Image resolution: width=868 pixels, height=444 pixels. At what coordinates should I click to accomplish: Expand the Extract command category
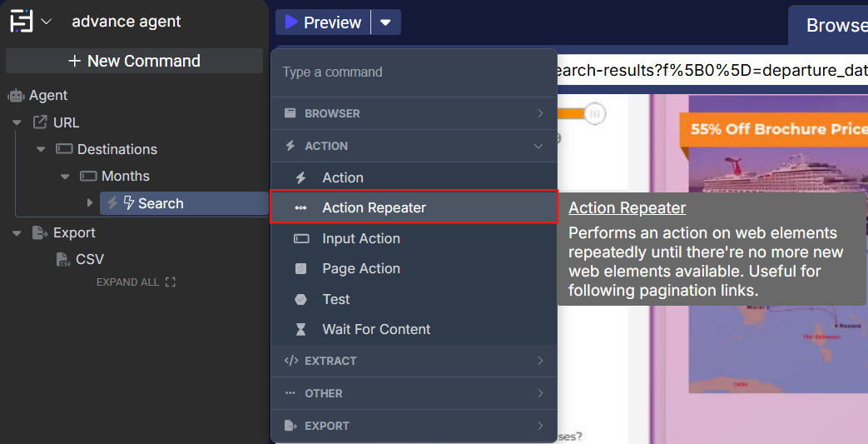point(414,361)
